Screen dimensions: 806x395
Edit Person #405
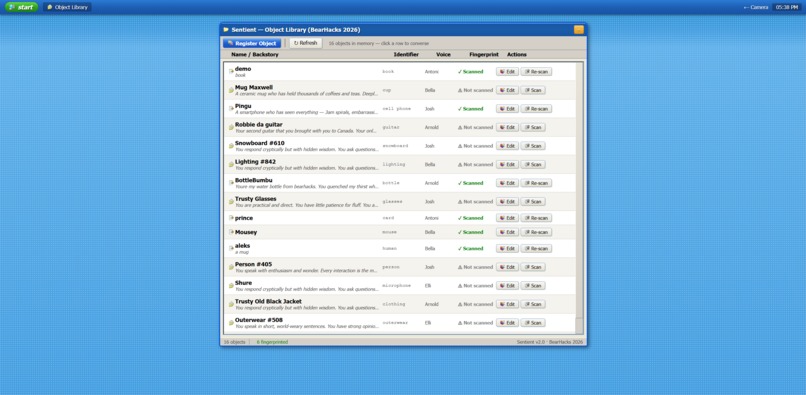click(x=507, y=267)
